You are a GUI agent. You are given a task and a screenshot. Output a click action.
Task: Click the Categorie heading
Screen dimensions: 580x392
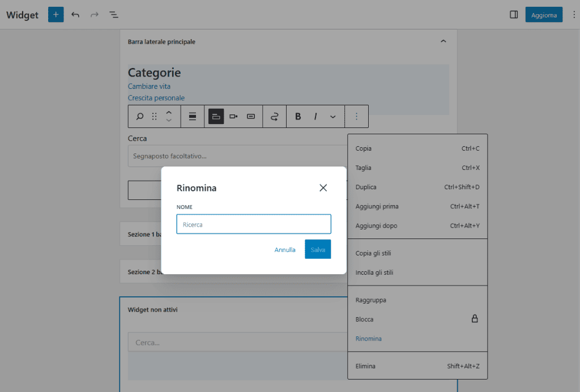click(x=154, y=73)
